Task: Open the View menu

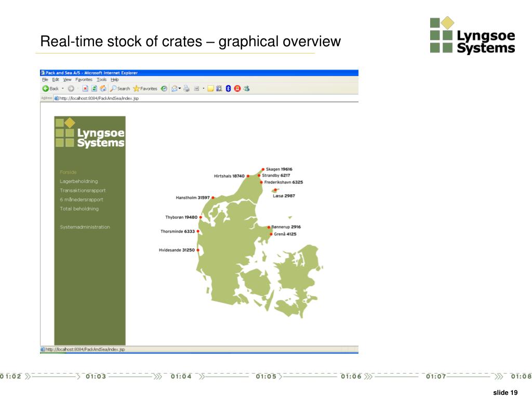Action: (x=67, y=79)
